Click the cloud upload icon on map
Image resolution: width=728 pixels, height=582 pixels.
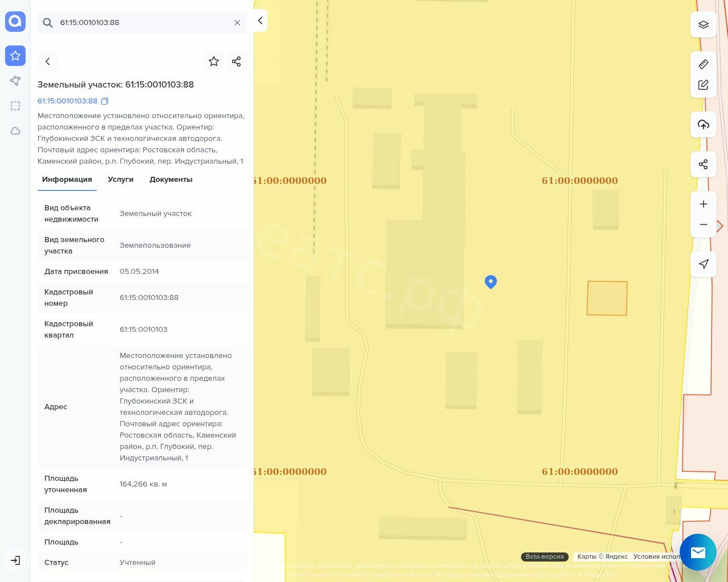[x=704, y=124]
